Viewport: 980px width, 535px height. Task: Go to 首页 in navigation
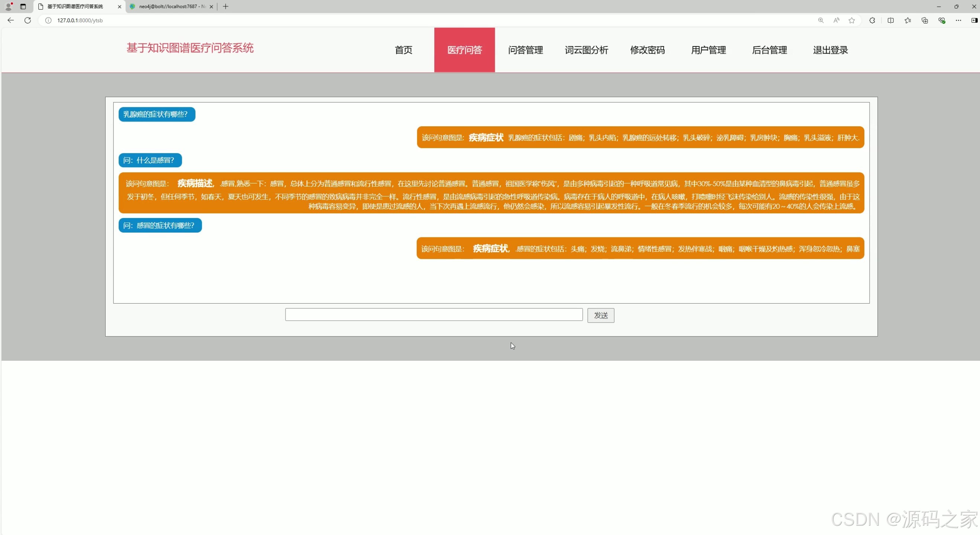[x=403, y=50]
